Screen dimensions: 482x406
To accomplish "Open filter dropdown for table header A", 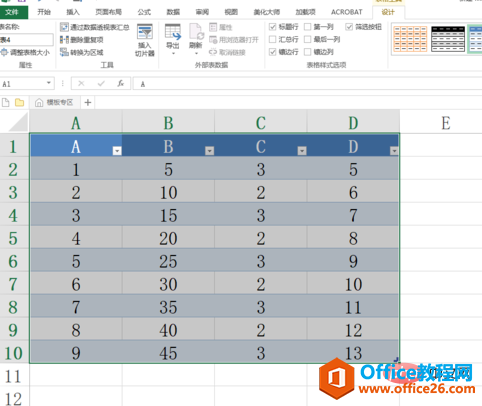I will [117, 151].
